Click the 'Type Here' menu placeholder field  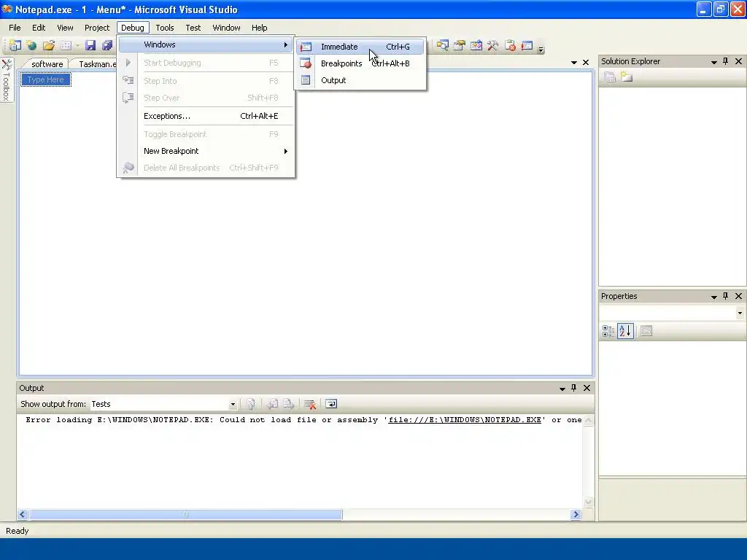click(x=46, y=79)
